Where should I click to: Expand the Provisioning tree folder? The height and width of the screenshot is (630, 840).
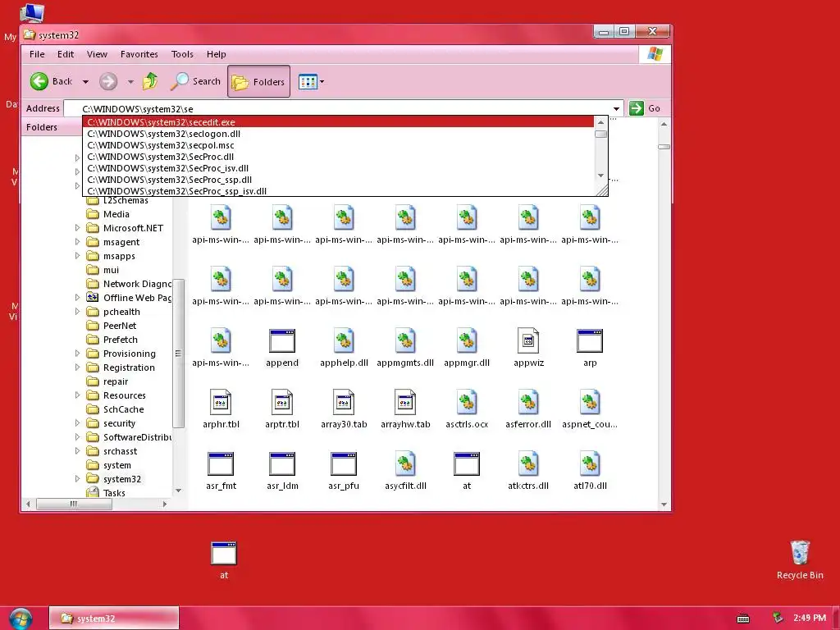tap(77, 353)
